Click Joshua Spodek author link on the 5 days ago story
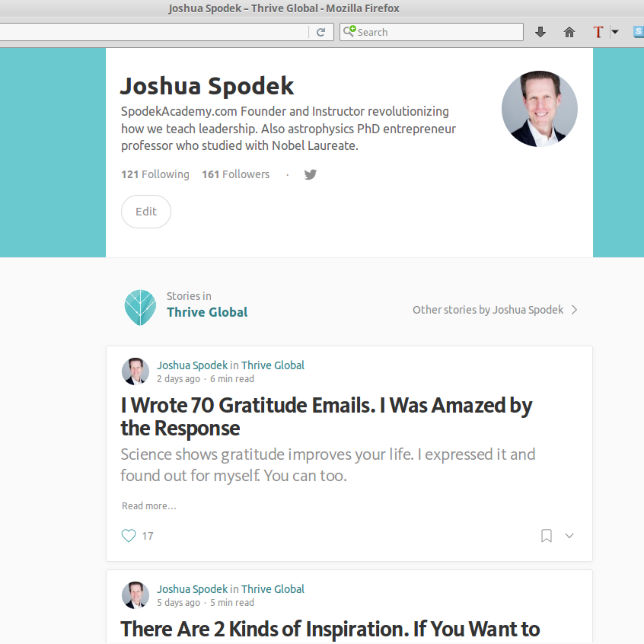 point(192,589)
